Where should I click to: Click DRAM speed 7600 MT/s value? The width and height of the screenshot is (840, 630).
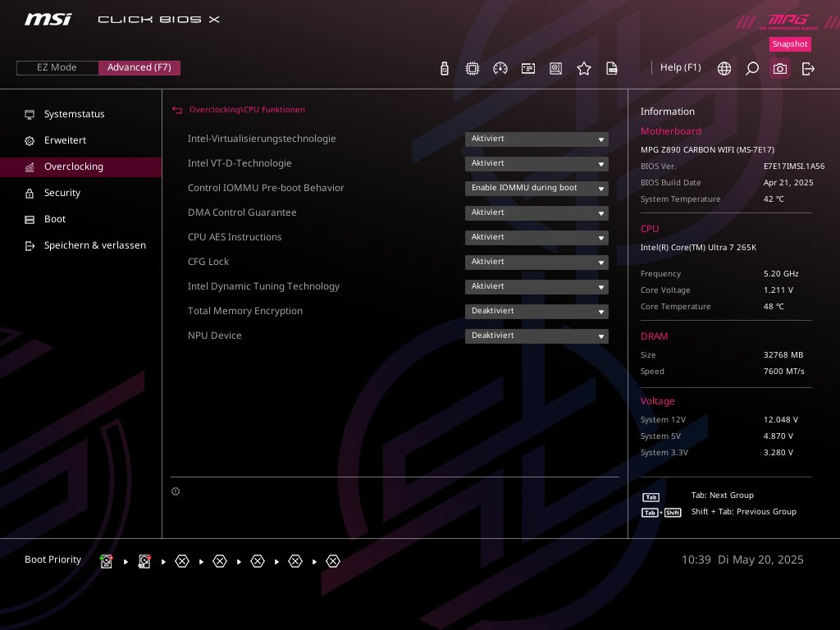click(x=783, y=372)
